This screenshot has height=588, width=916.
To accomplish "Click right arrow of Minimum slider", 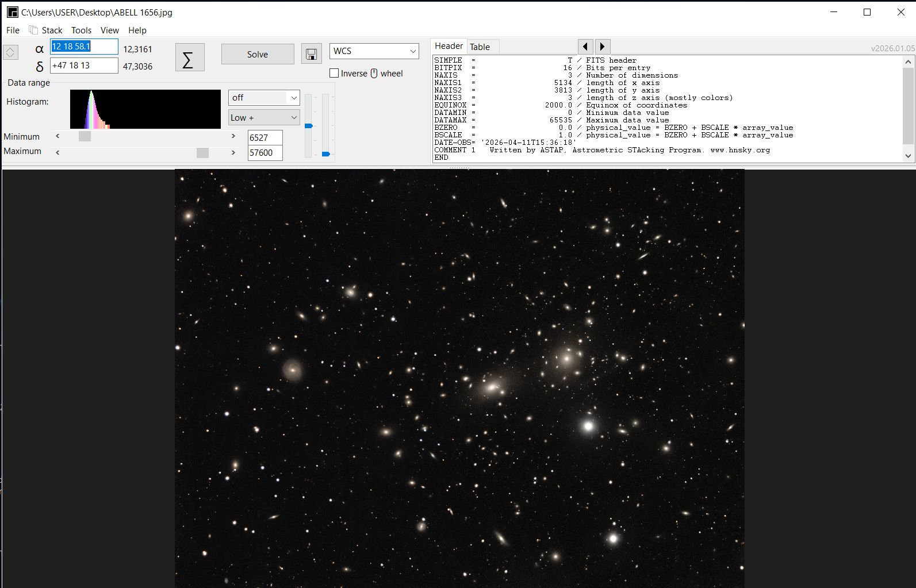I will (x=233, y=136).
